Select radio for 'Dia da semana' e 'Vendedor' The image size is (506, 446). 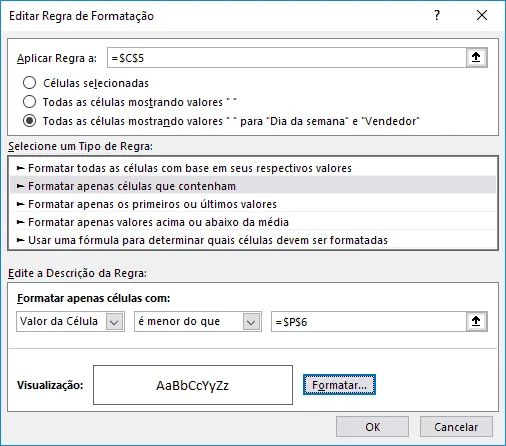click(29, 121)
